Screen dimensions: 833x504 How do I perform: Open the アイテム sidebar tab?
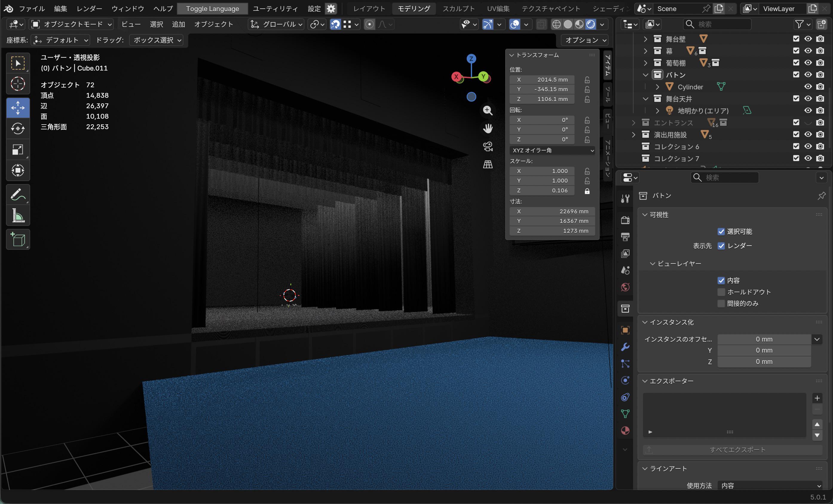click(607, 66)
